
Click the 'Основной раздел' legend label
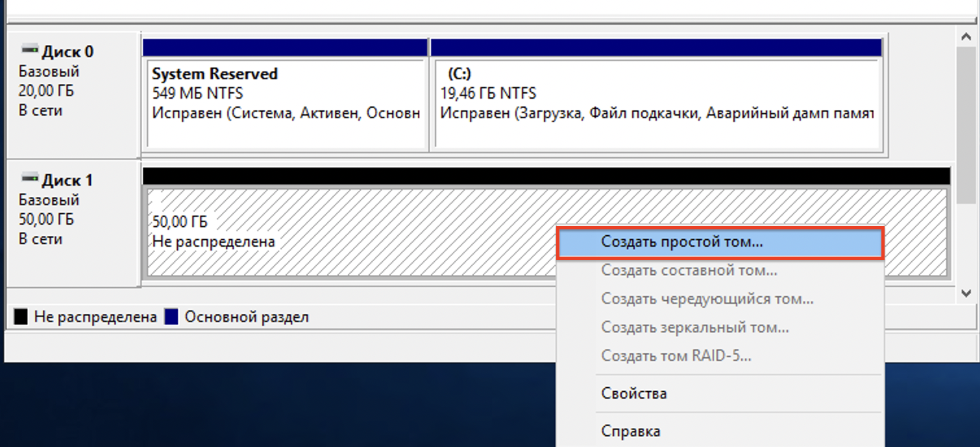tap(247, 317)
